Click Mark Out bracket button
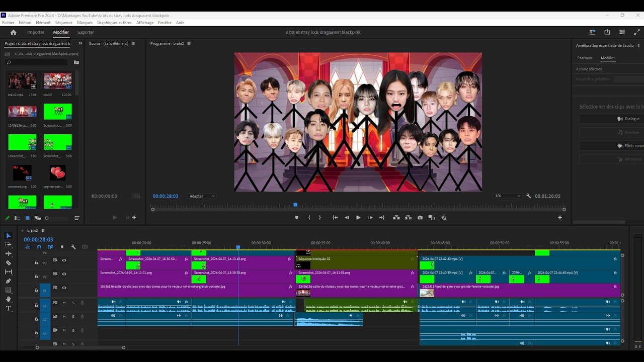The width and height of the screenshot is (644, 362). 320,218
